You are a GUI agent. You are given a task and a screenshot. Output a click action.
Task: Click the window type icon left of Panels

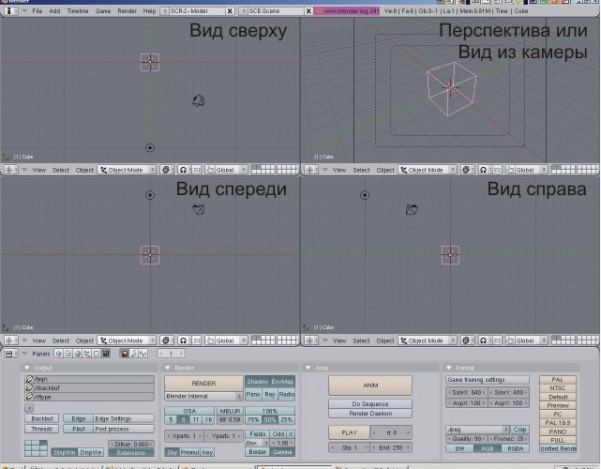[10, 354]
